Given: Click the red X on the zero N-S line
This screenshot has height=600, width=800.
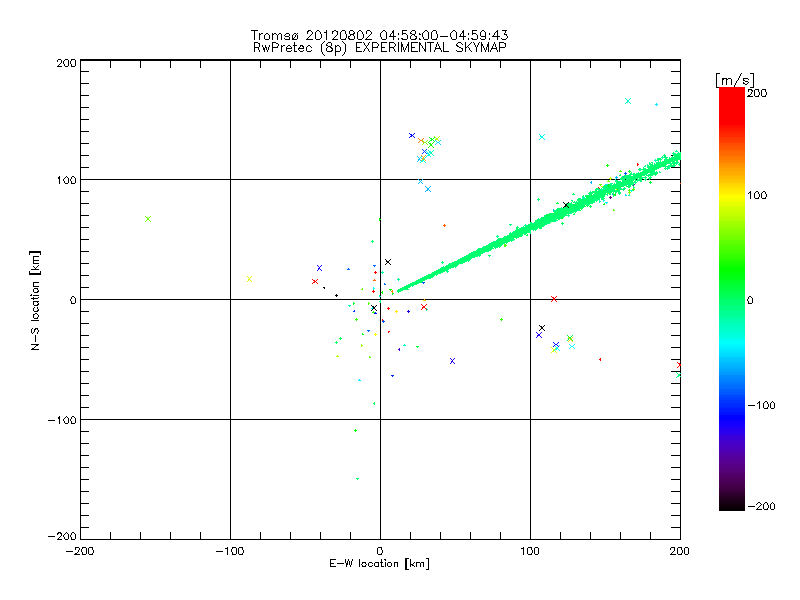Looking at the screenshot, I should [554, 299].
